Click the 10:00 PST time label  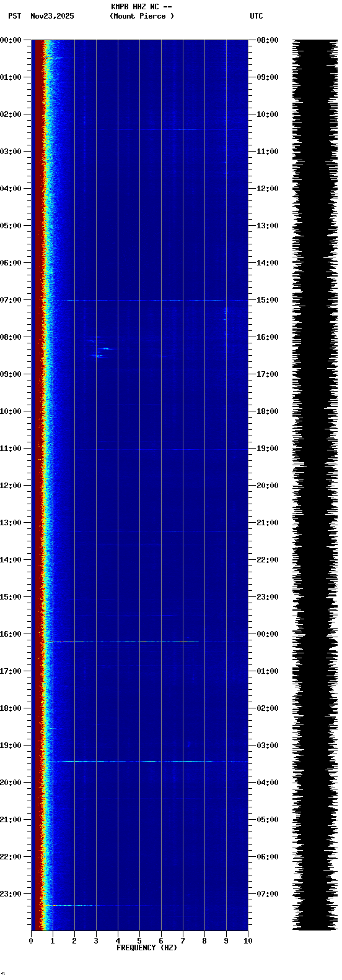coord(11,411)
